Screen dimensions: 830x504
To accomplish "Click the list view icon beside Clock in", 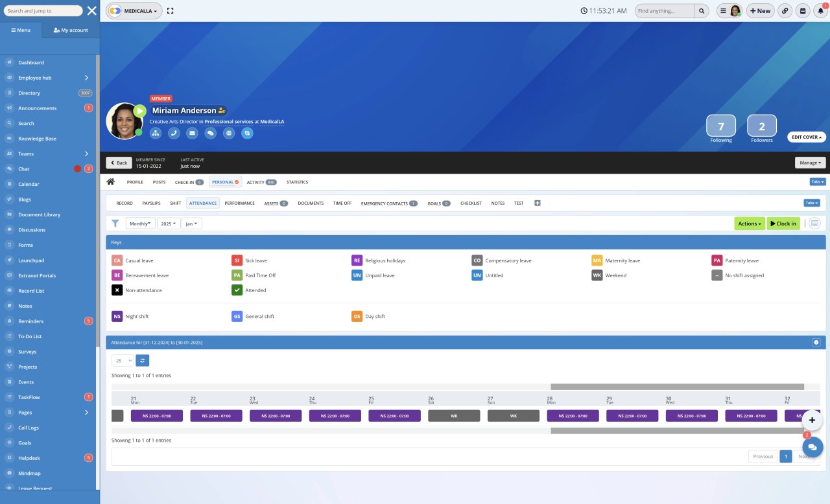I will point(814,223).
